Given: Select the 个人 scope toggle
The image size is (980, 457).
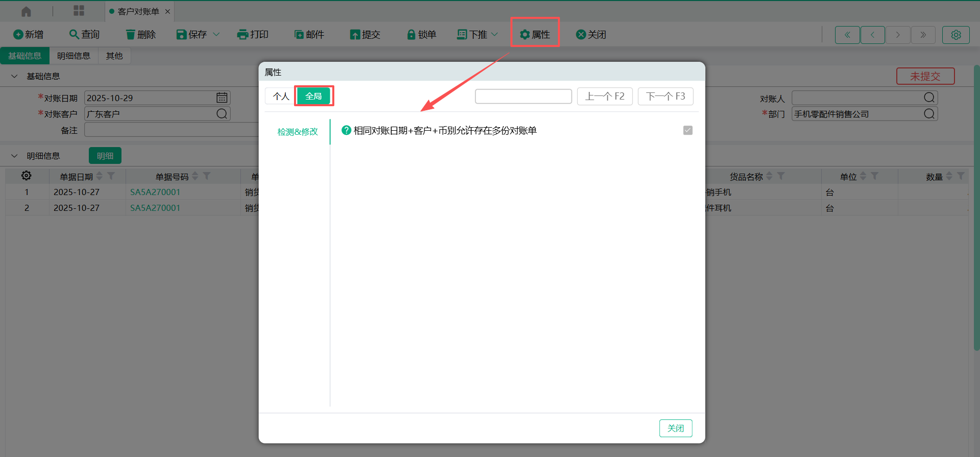Looking at the screenshot, I should pyautogui.click(x=281, y=96).
